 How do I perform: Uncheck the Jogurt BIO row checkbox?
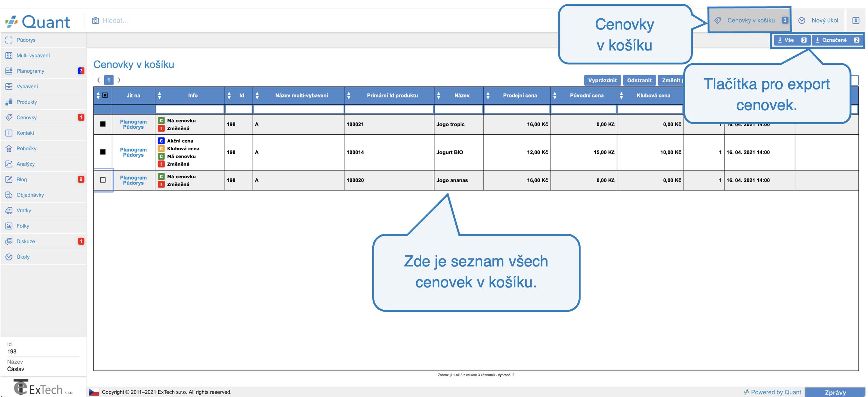tap(103, 152)
